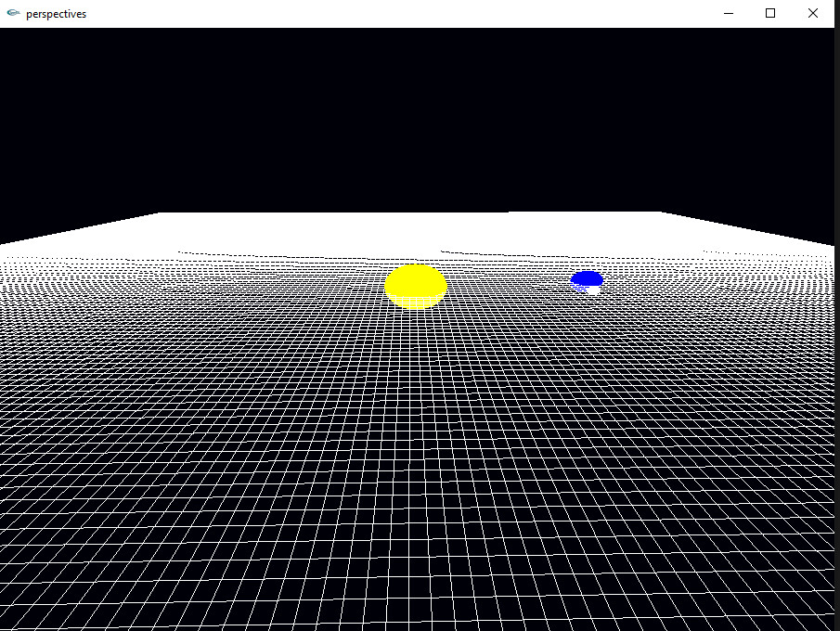
Task: Click the black sky above the grid
Action: (418, 121)
